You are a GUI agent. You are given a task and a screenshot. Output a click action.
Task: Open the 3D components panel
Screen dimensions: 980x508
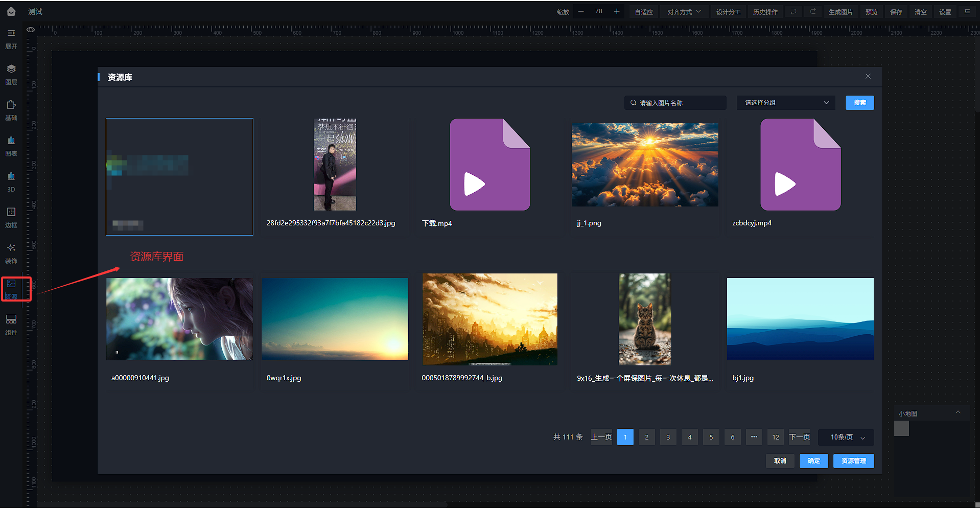[x=11, y=181]
